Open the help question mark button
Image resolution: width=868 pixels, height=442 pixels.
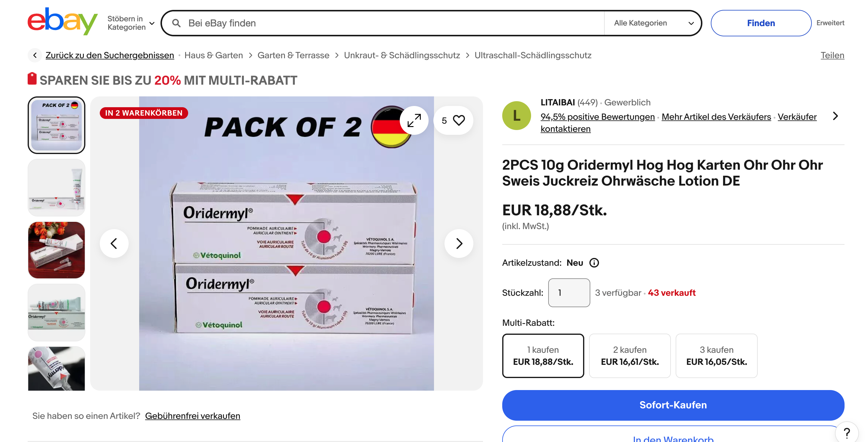[846, 432]
